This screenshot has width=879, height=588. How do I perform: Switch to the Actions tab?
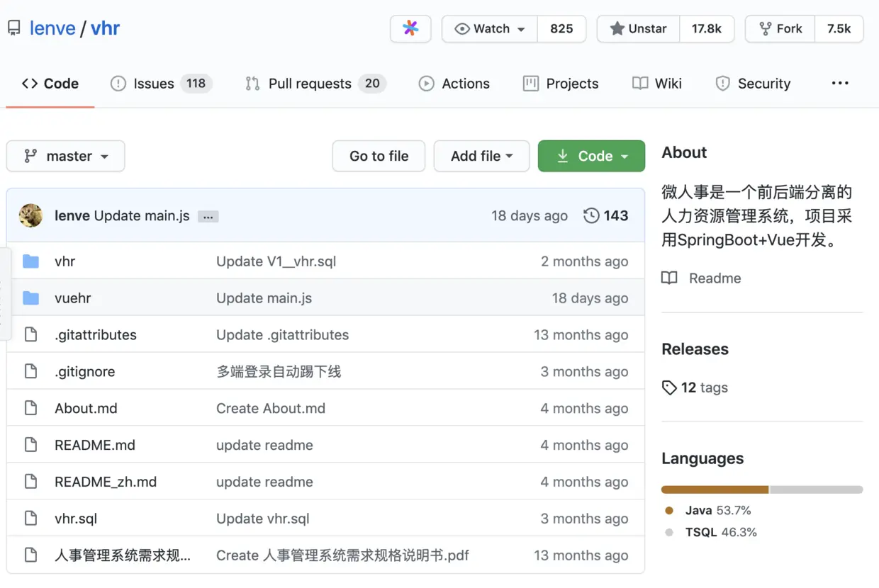pos(454,84)
